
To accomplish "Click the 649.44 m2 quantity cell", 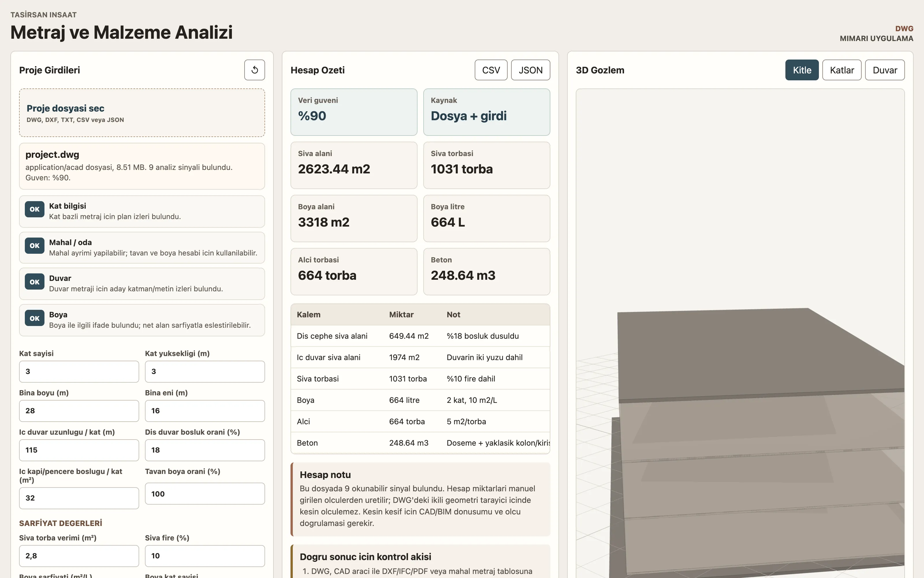I will pos(409,336).
